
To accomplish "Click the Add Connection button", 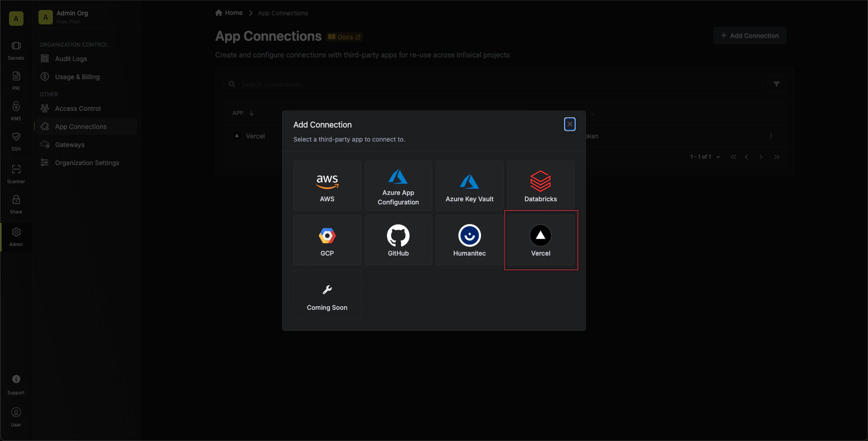I will click(750, 35).
